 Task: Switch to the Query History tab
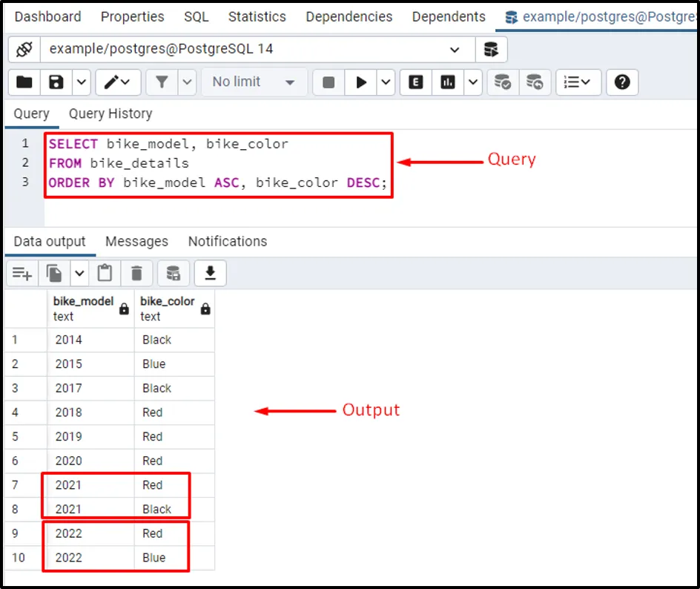(110, 113)
